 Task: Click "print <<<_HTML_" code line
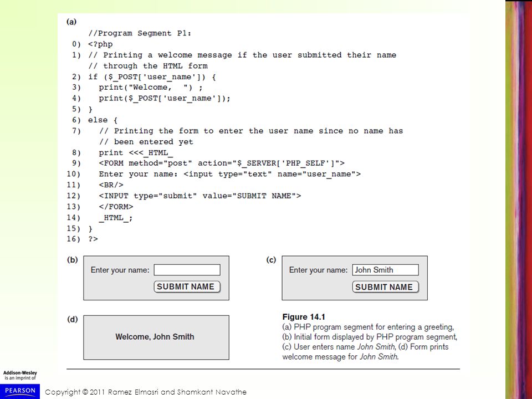[x=136, y=153]
